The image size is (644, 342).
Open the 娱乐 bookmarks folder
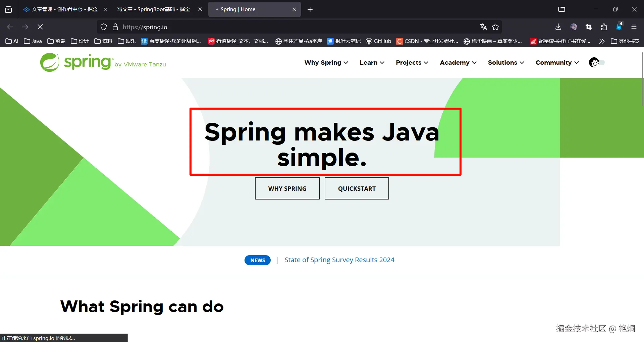pyautogui.click(x=127, y=41)
